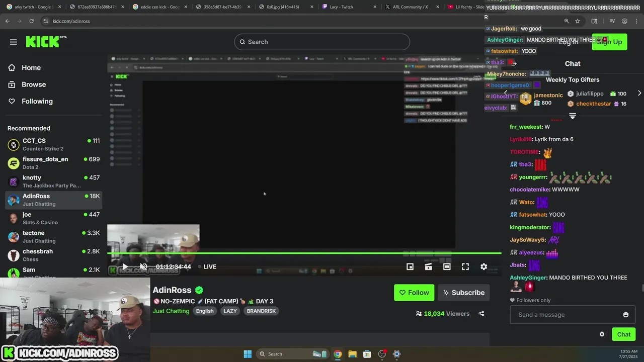Select the LAZY tag
The image size is (644, 362).
point(230,311)
